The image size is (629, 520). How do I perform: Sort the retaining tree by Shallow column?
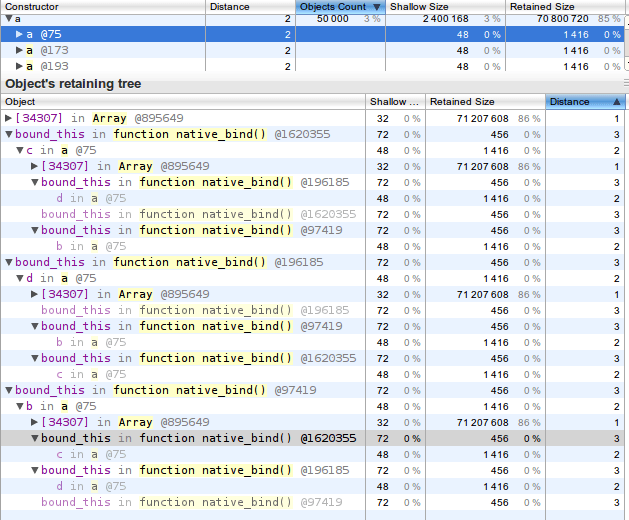(395, 102)
